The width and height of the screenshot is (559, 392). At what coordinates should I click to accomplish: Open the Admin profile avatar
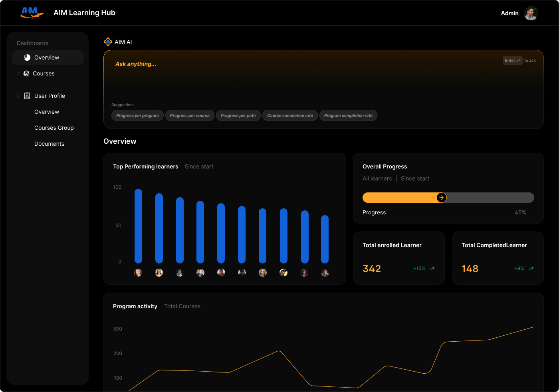click(531, 13)
